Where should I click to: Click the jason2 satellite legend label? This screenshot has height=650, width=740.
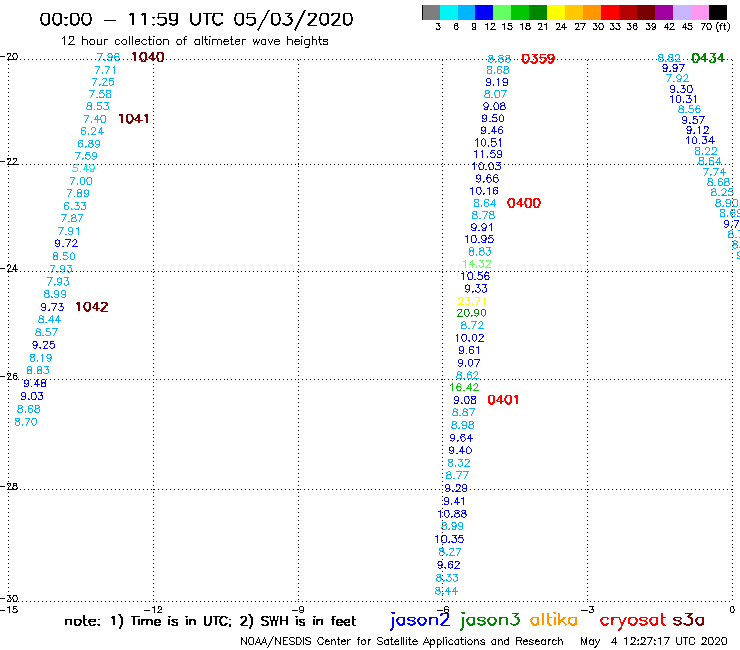coord(420,621)
